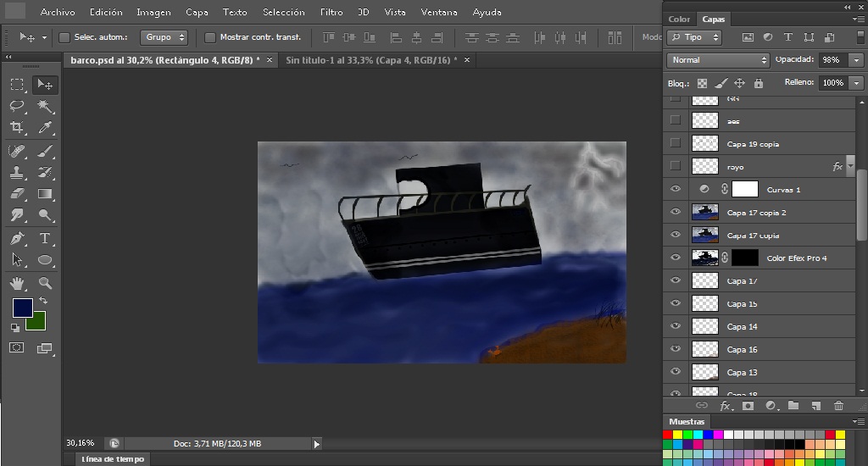
Task: Open the Grupo dropdown in options bar
Action: coord(164,37)
